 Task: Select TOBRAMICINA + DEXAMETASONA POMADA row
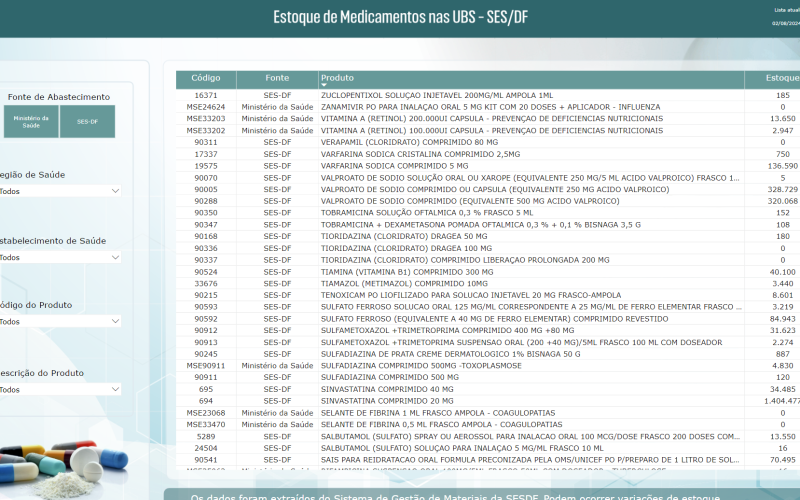(x=488, y=224)
